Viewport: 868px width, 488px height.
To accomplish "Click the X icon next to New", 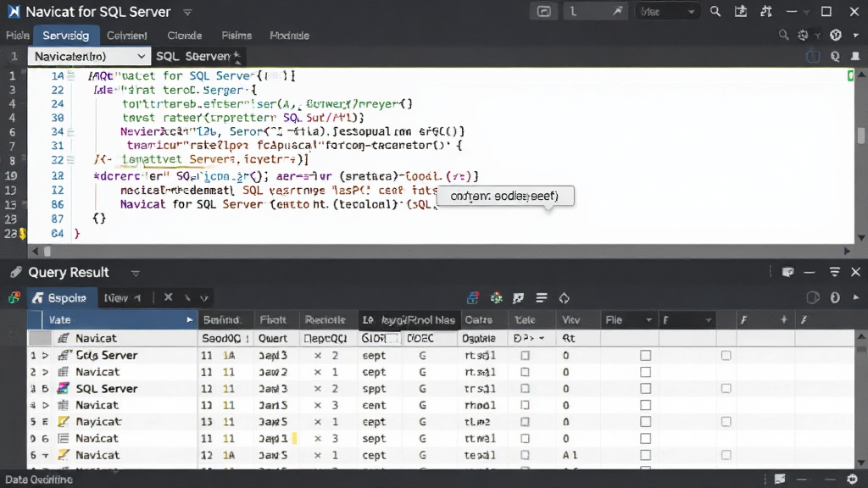I will 169,297.
